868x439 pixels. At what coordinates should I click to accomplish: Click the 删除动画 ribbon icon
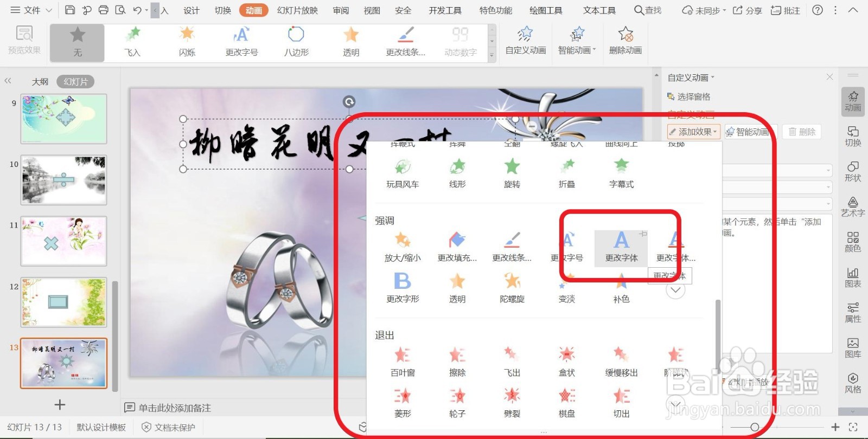click(625, 41)
